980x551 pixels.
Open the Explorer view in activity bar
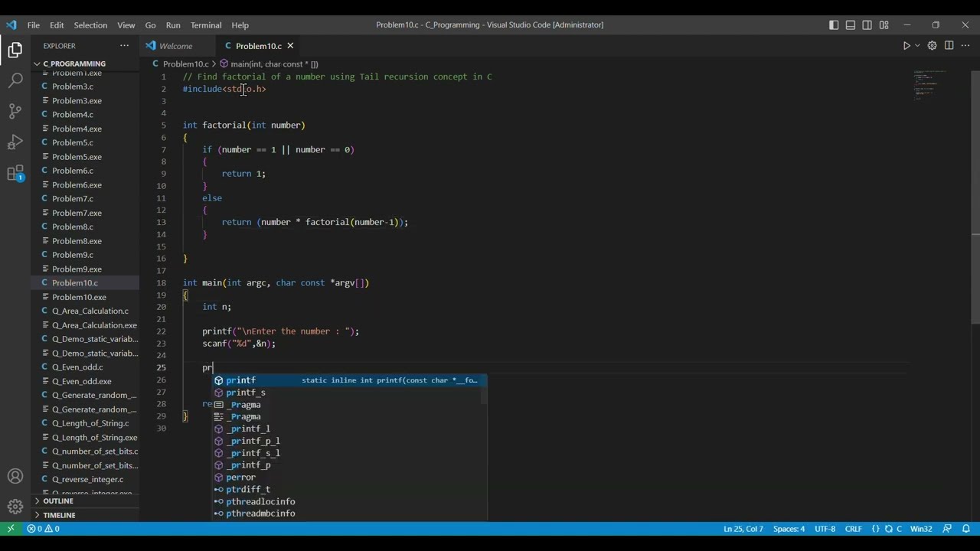[15, 51]
